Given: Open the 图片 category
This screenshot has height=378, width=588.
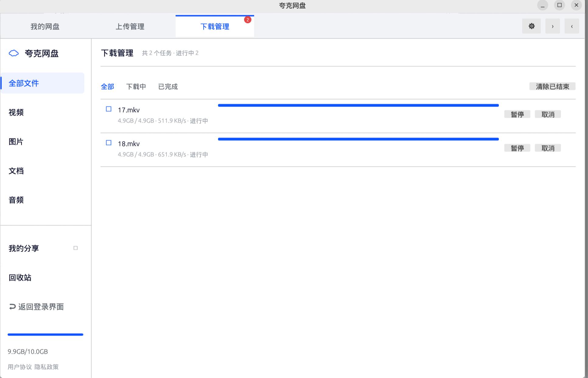Looking at the screenshot, I should point(16,142).
